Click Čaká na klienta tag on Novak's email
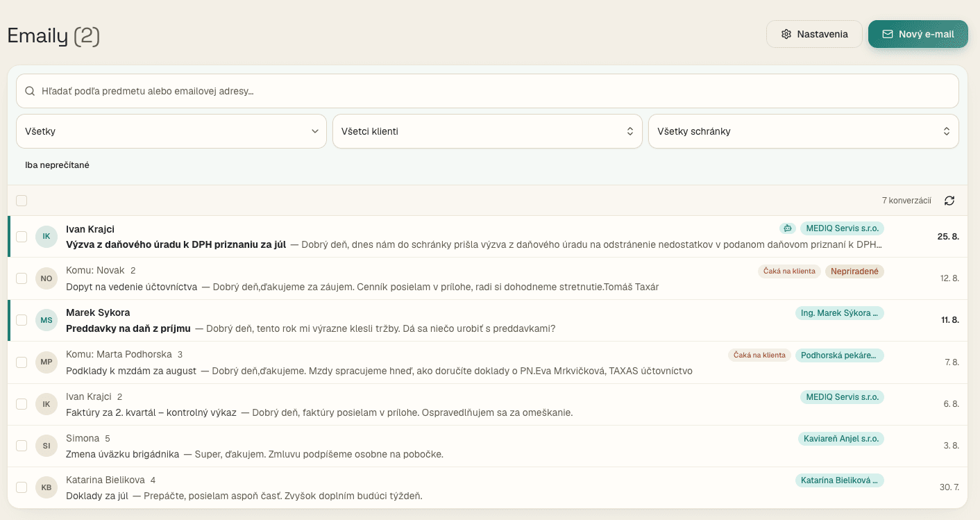The height and width of the screenshot is (520, 980). pos(789,271)
